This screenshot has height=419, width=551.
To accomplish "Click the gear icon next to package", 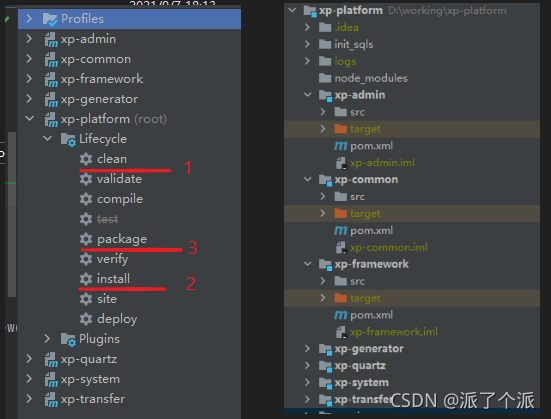I will (86, 239).
